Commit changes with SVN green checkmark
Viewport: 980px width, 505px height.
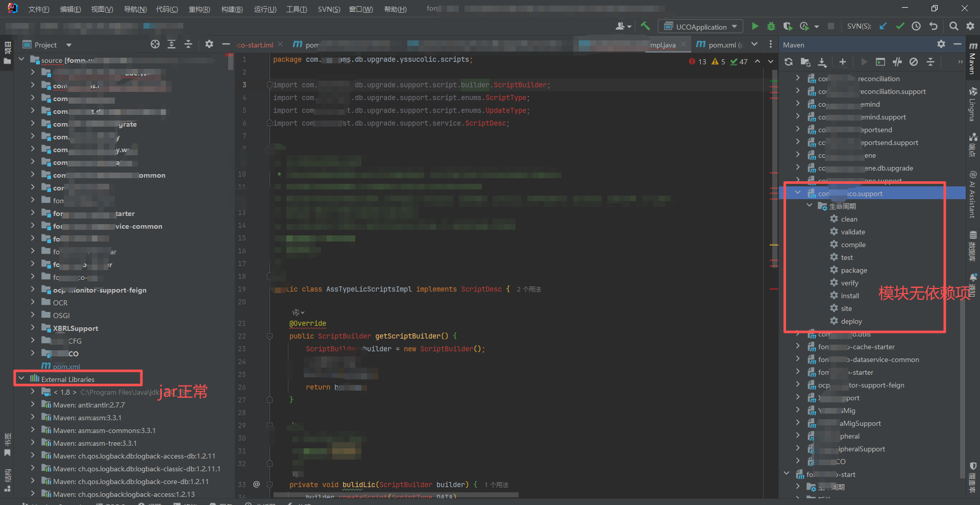click(900, 26)
